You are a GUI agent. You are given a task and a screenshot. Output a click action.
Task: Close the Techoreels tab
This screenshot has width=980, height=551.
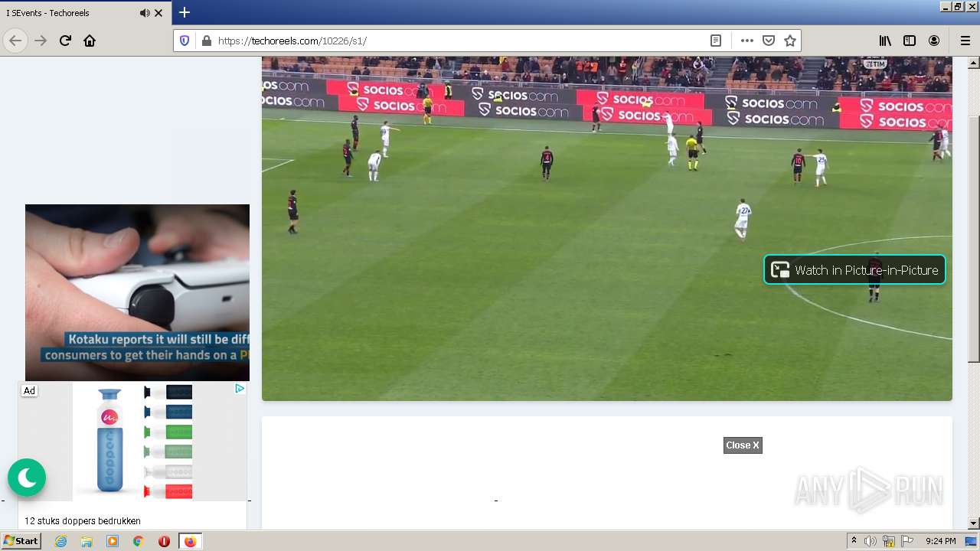(158, 13)
